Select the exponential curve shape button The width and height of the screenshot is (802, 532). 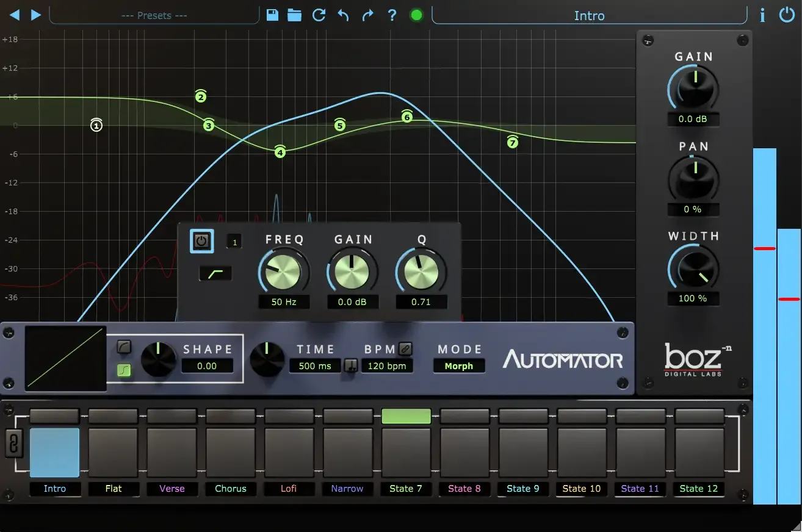(x=125, y=347)
